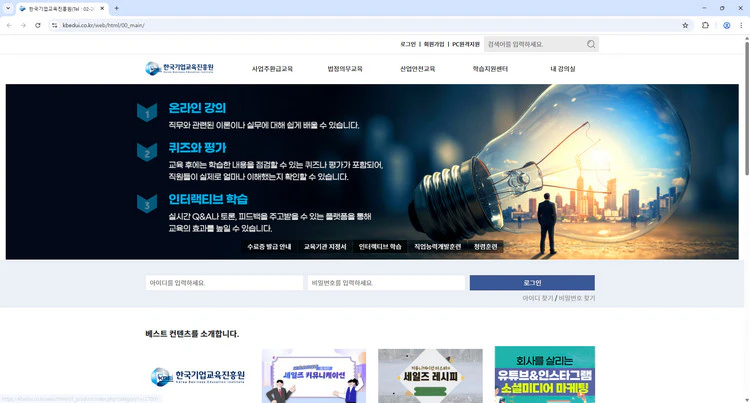Open the browser extensions icon
This screenshot has width=750, height=403.
(x=705, y=25)
